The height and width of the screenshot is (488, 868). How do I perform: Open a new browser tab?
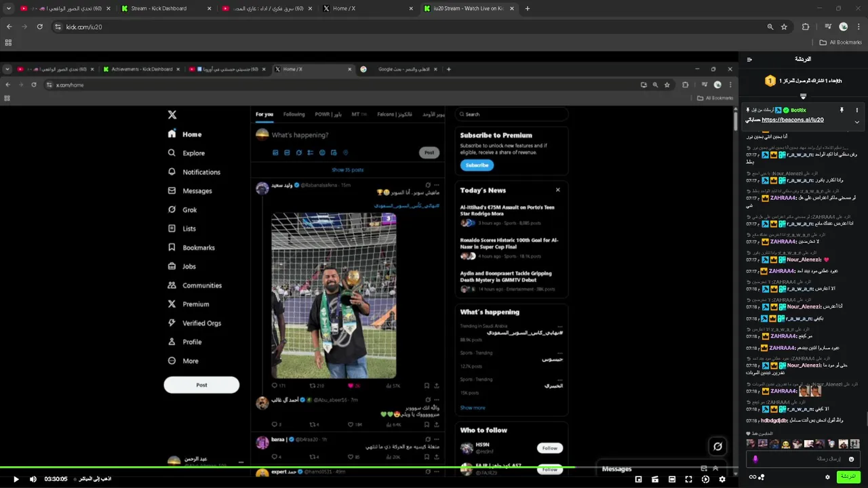[x=528, y=9]
